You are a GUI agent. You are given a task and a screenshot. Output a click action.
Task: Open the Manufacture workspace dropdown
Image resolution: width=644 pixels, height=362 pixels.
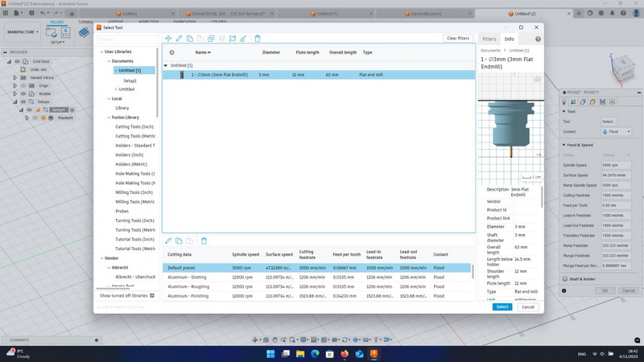coord(23,32)
